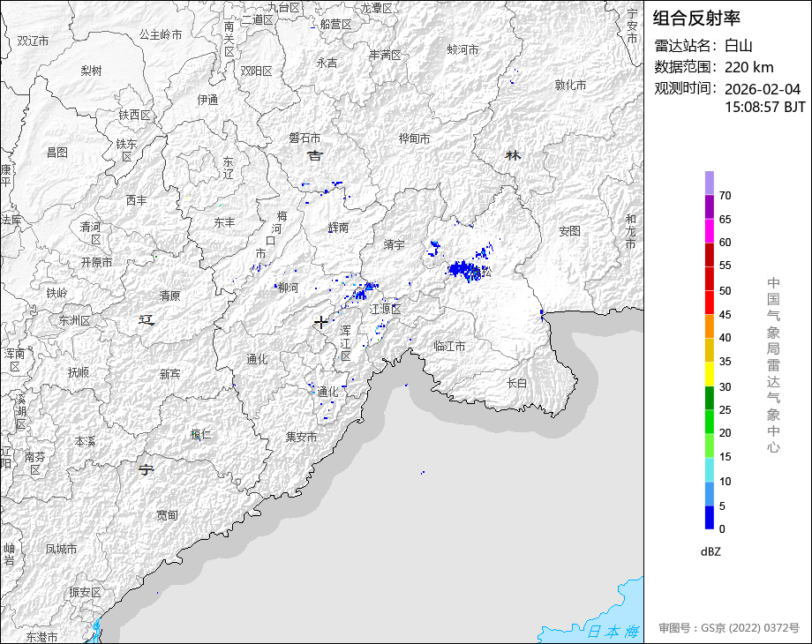Image resolution: width=812 pixels, height=644 pixels.
Task: Click the 公主岭市 map label
Action: tap(161, 34)
